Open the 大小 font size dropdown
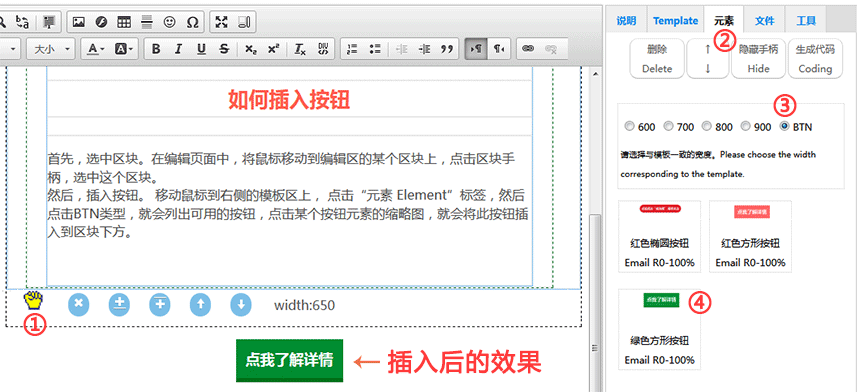This screenshot has height=392, width=860. 50,49
